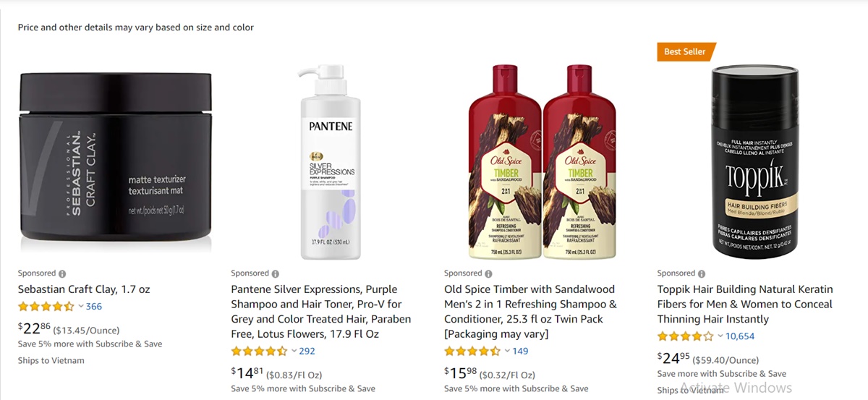Click the Best Seller badge on Toppik
Screen dimensions: 868x400
coord(685,51)
